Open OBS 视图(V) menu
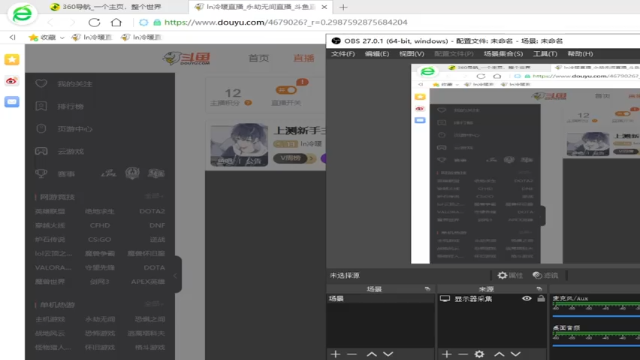 click(411, 54)
